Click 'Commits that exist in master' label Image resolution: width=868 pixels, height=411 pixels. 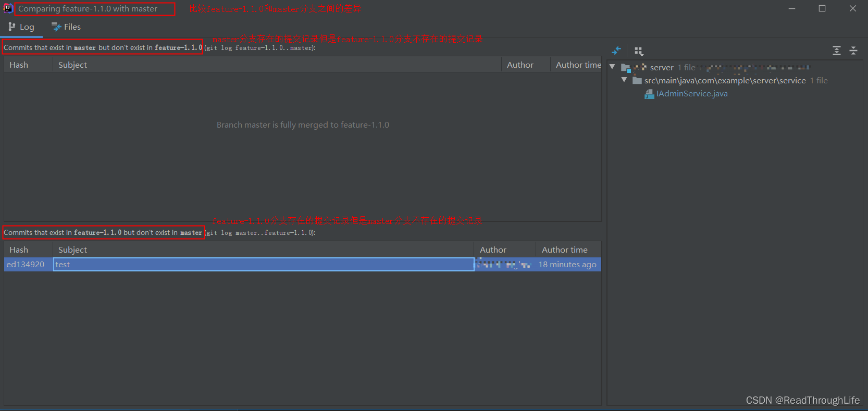click(103, 47)
